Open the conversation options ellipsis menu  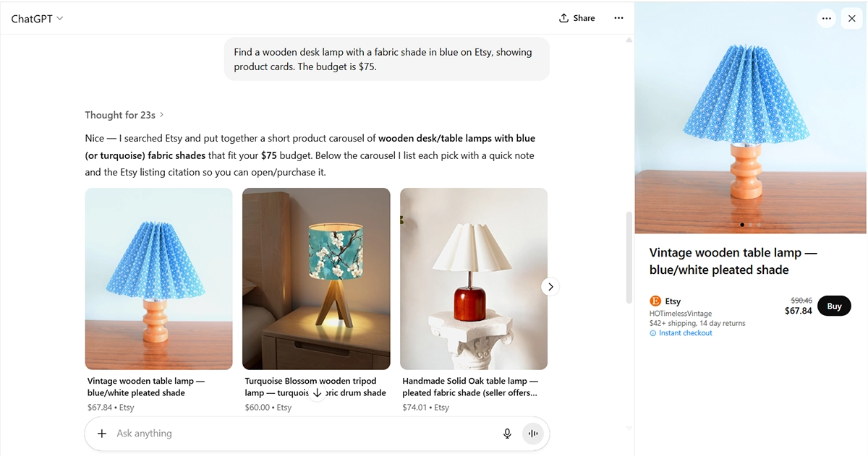[618, 18]
